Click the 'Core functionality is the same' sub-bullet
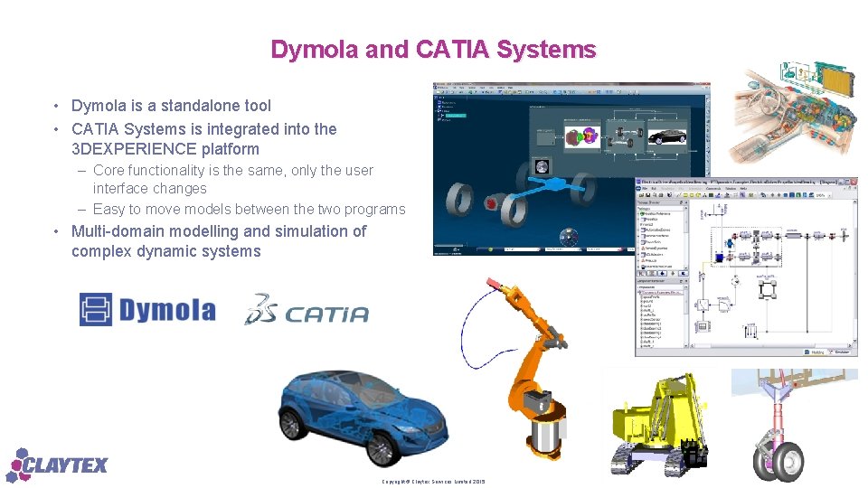Screen dimensions: 868x488 (x=233, y=179)
